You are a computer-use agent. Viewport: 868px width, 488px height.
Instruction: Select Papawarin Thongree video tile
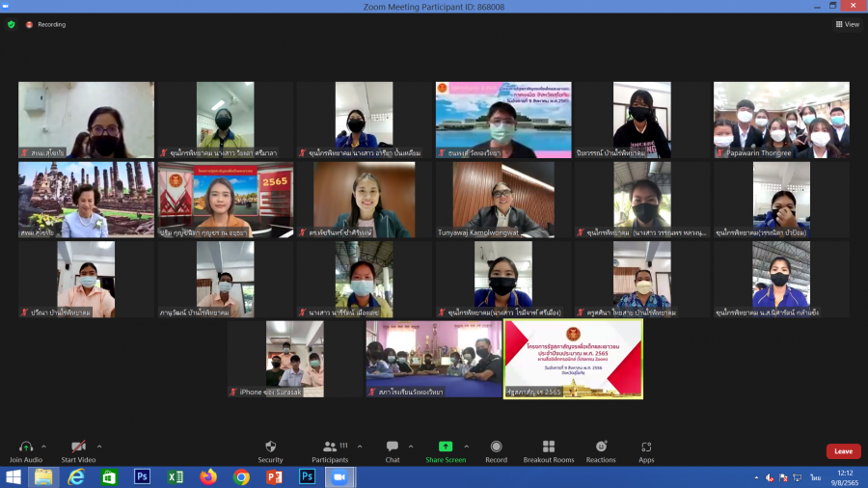[781, 120]
